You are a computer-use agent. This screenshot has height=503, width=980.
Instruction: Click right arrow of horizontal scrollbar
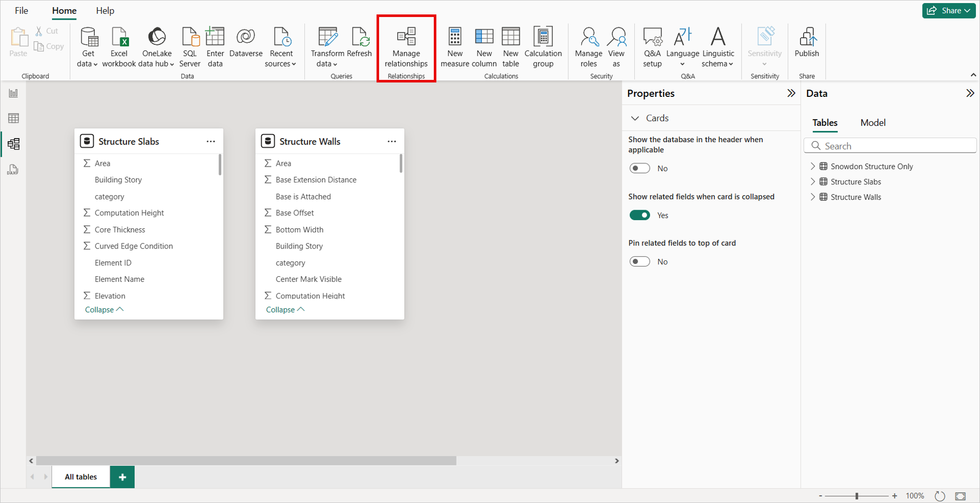pos(616,461)
